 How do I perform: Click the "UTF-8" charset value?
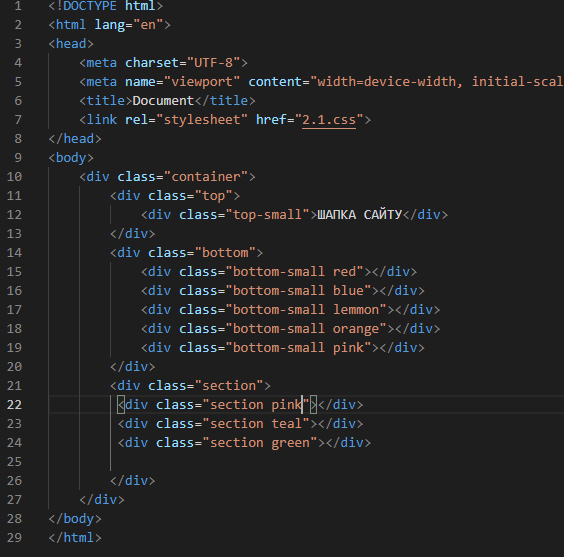(x=214, y=63)
